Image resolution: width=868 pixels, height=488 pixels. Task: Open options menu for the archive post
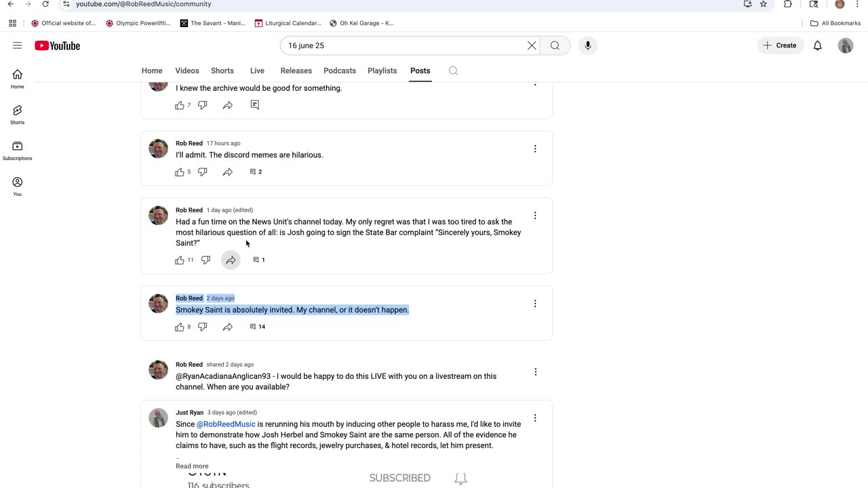click(535, 83)
